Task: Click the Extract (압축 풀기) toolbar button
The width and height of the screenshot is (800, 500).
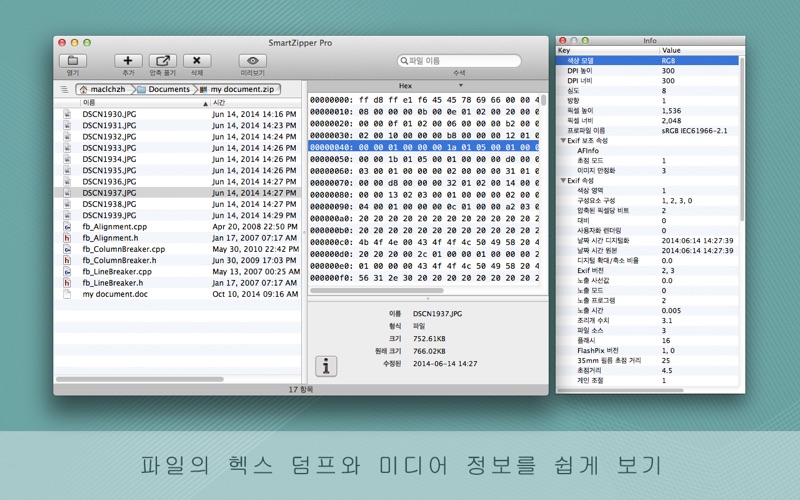Action: tap(163, 61)
